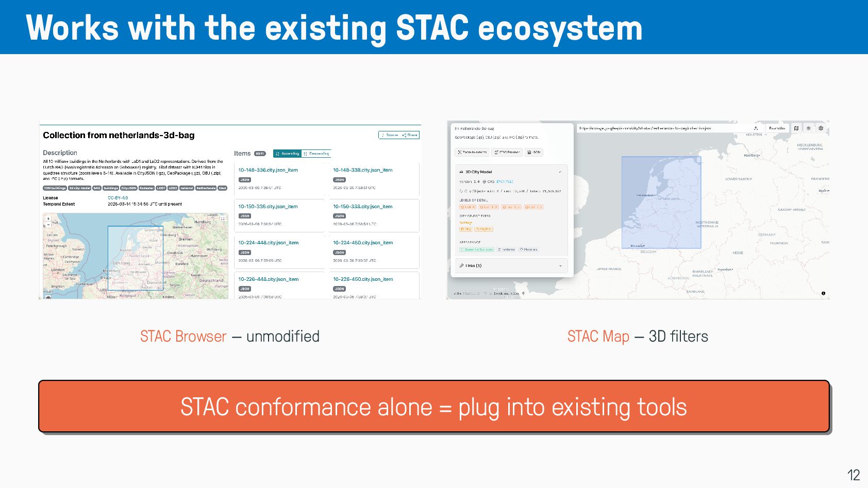Open fullscreen on the STAC Browser map
The height and width of the screenshot is (488, 868).
point(223,218)
